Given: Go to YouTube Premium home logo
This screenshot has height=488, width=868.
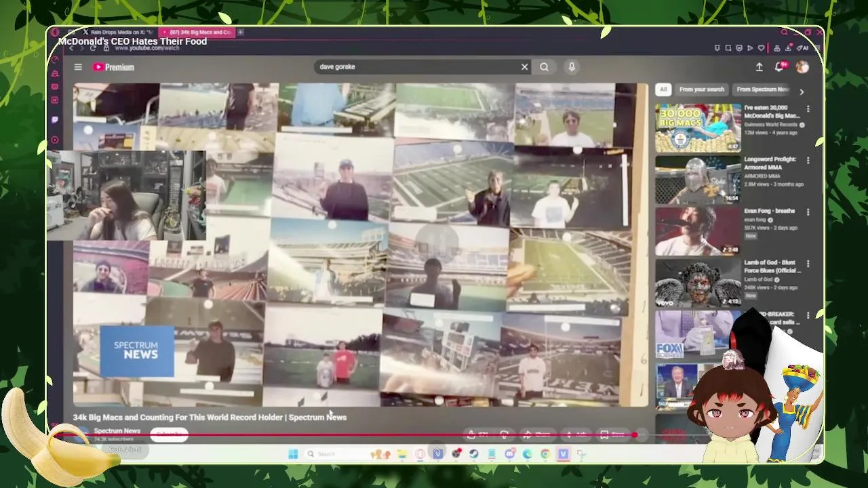Looking at the screenshot, I should tap(113, 67).
